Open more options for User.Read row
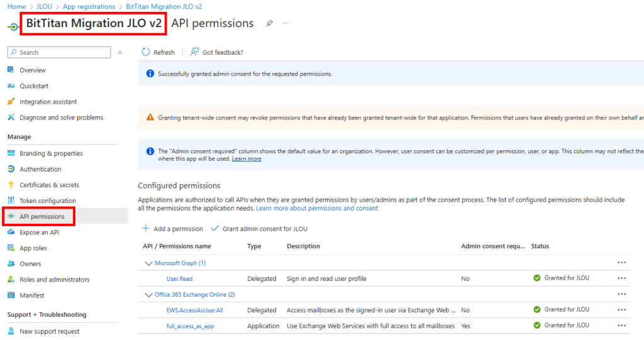Image resolution: width=644 pixels, height=340 pixels. (622, 278)
